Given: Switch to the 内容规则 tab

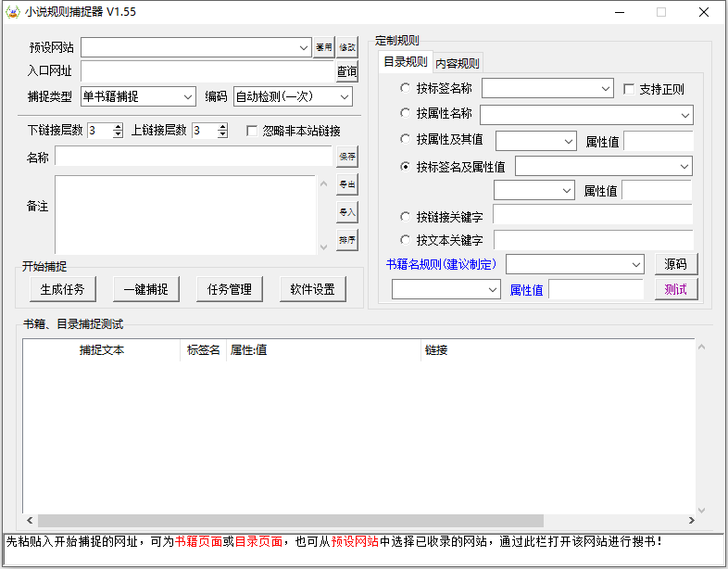Looking at the screenshot, I should coord(458,64).
